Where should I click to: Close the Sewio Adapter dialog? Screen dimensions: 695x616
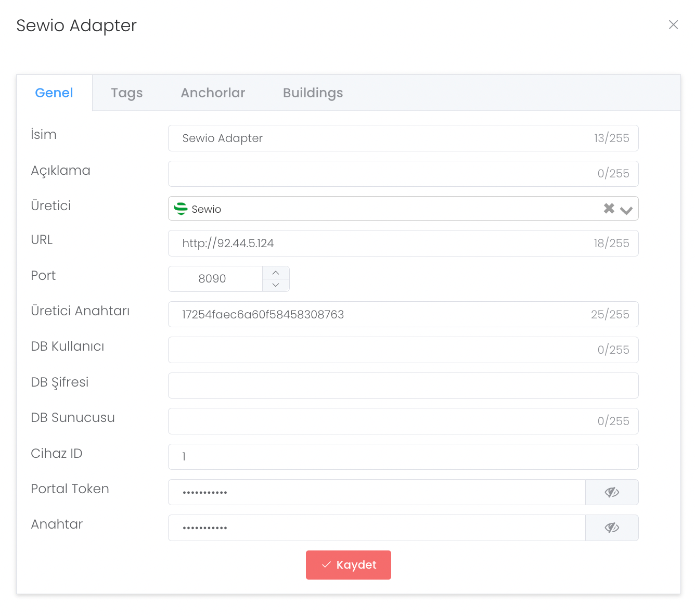click(673, 25)
